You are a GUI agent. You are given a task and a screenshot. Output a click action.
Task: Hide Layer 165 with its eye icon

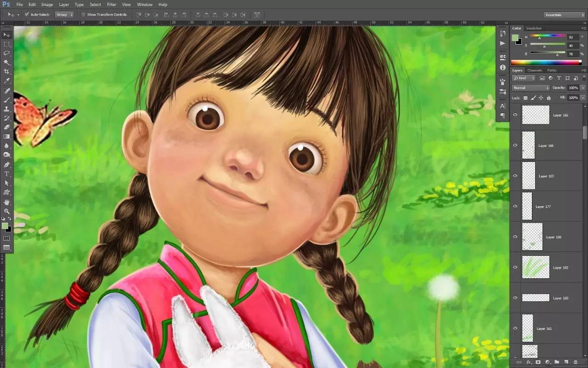(515, 115)
